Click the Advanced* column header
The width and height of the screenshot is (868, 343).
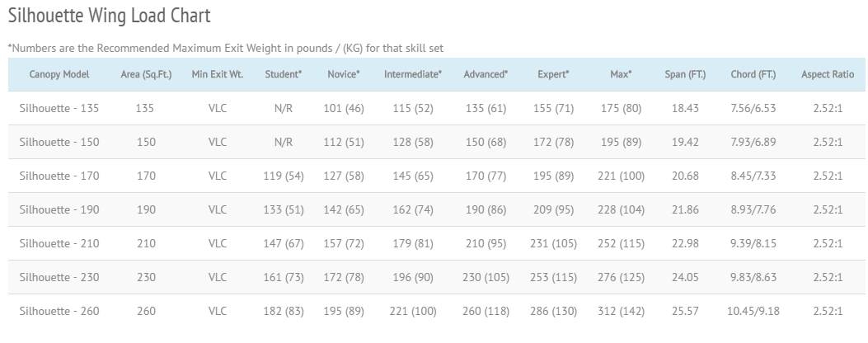point(486,74)
